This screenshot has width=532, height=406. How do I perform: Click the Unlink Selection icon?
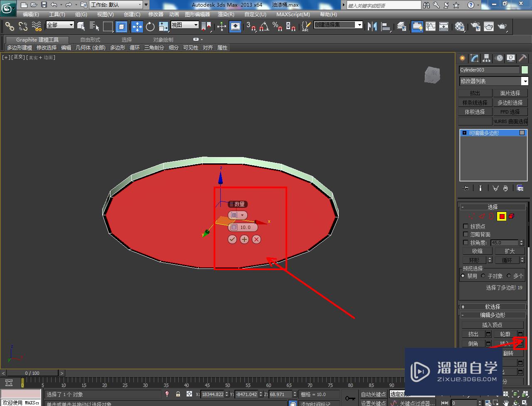(x=23, y=26)
